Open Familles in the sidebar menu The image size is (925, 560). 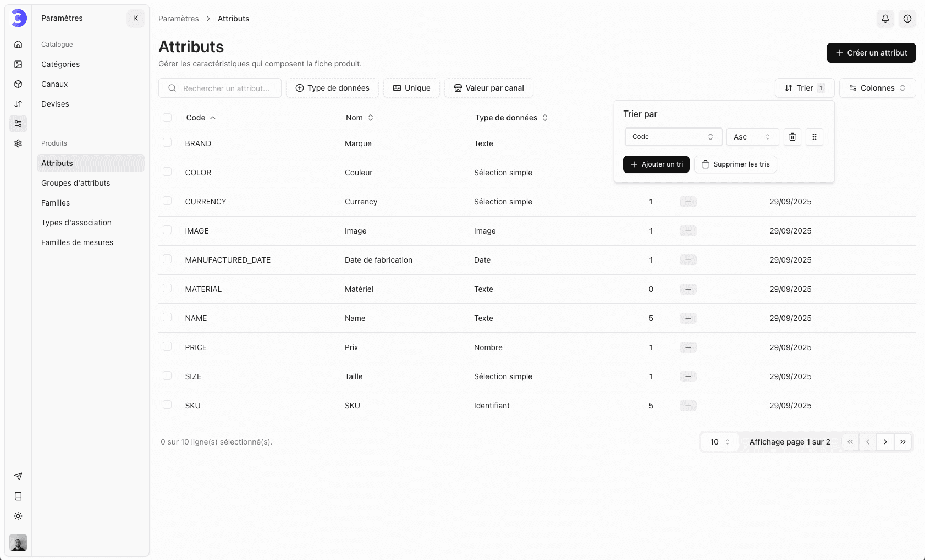click(x=56, y=203)
